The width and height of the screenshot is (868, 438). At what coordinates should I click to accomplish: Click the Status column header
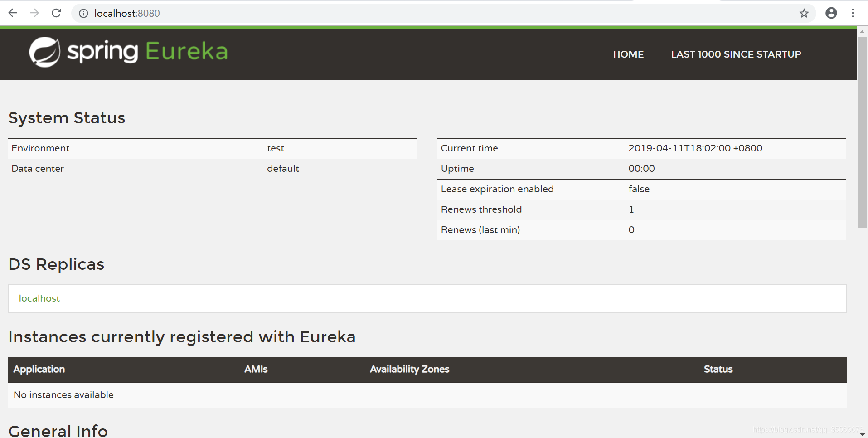point(718,370)
